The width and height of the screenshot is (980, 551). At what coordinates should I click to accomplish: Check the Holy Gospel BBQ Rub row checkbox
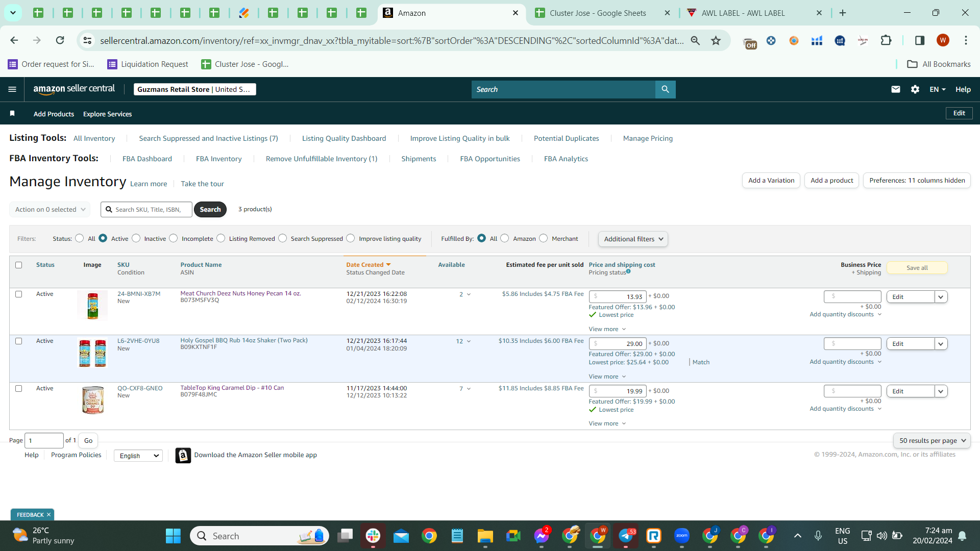point(19,341)
